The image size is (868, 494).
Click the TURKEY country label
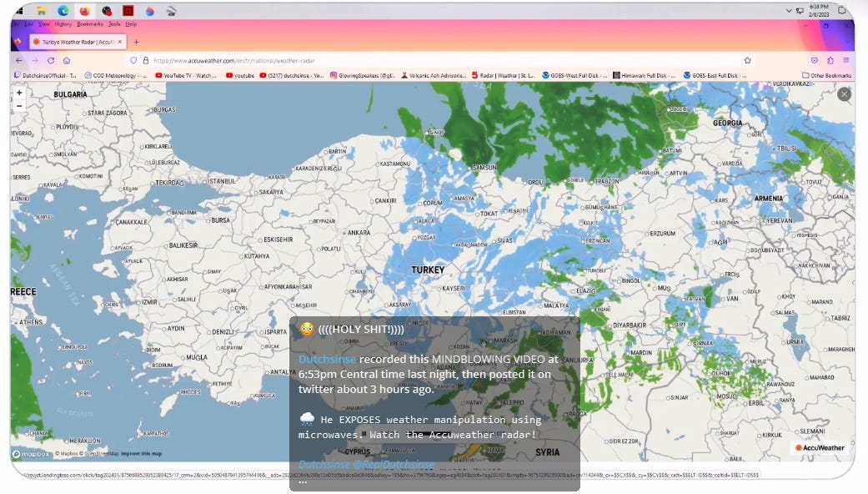click(x=428, y=270)
